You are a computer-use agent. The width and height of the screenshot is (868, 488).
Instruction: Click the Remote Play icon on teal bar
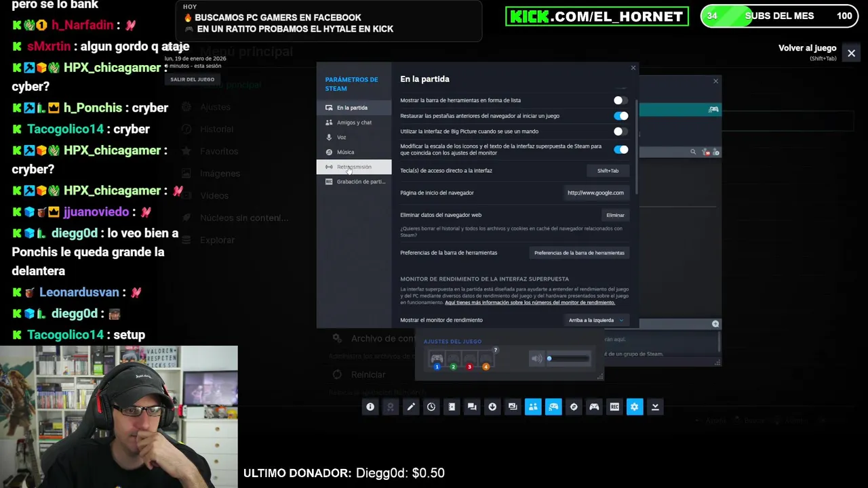[x=713, y=109]
